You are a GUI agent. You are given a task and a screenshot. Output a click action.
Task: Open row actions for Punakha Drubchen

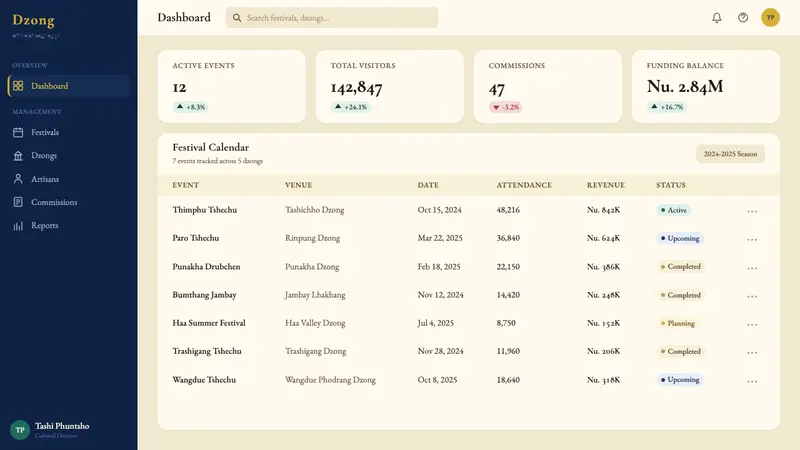tap(752, 267)
